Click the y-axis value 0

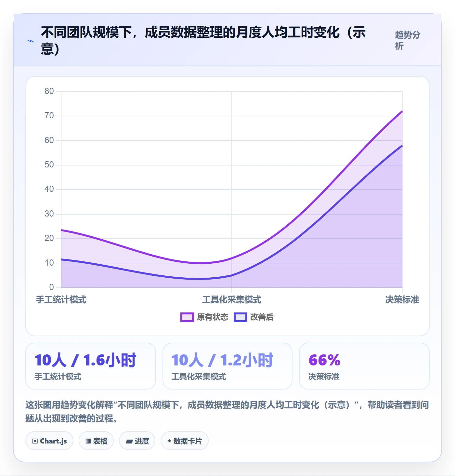click(52, 287)
